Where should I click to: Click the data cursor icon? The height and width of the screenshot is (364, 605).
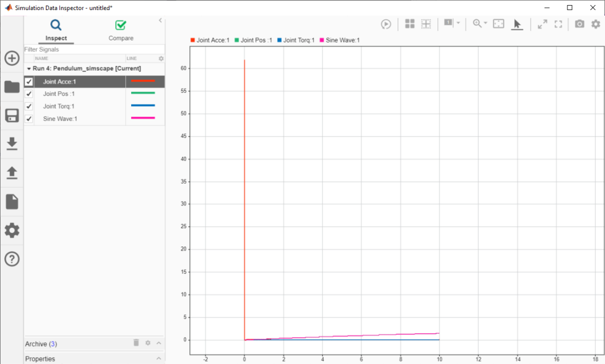pos(448,23)
